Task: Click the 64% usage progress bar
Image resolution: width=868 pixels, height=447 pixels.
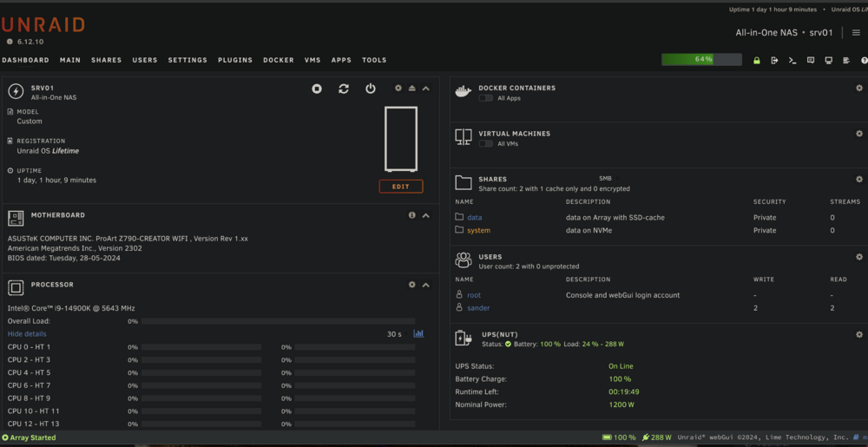Action: click(702, 59)
